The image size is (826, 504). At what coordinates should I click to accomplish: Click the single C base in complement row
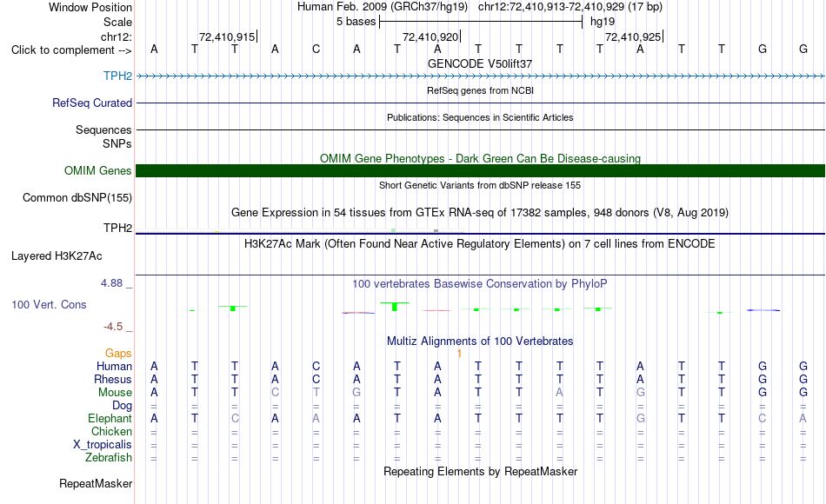(x=316, y=49)
